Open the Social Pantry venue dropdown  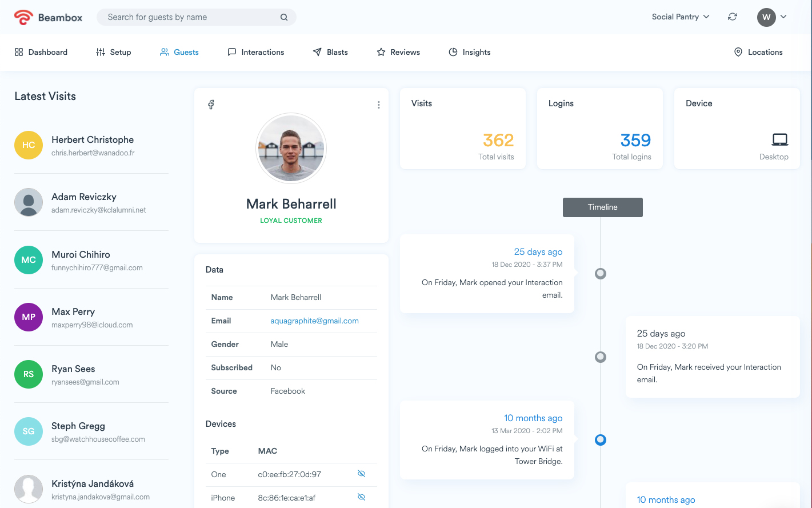[680, 17]
